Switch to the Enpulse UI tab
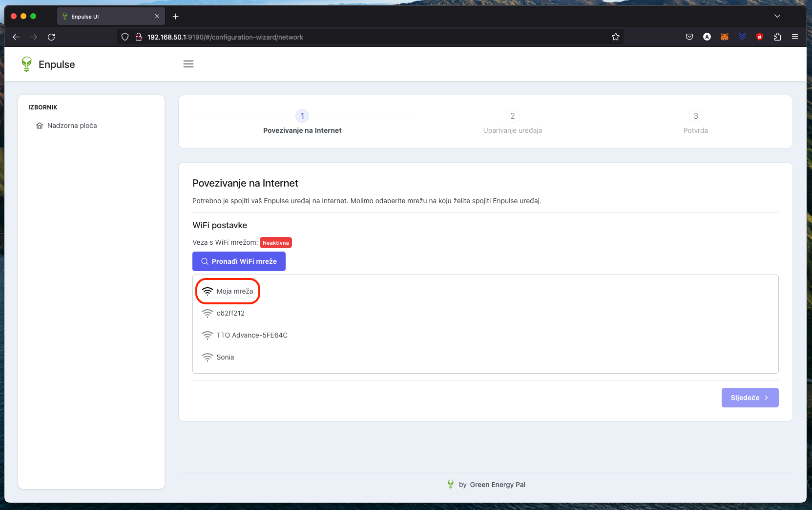The height and width of the screenshot is (510, 812). (103, 16)
